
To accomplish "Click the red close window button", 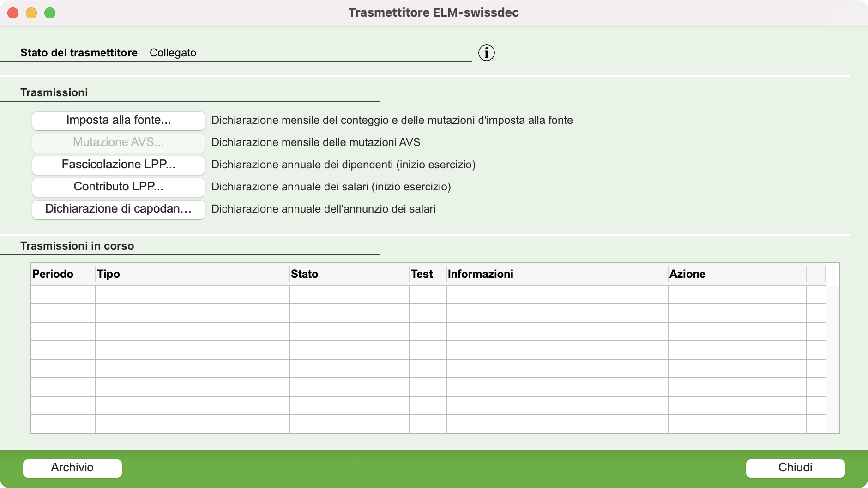I will click(13, 13).
